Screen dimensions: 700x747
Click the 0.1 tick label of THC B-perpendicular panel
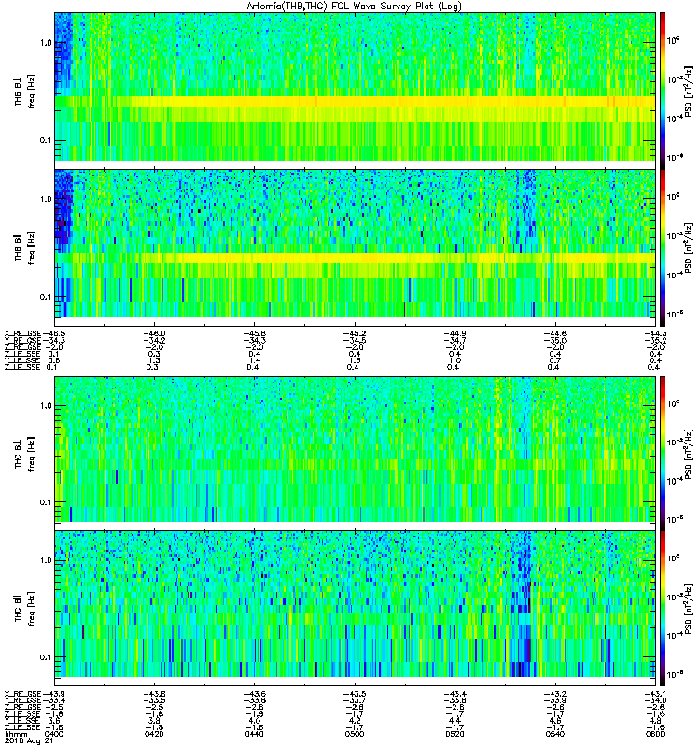(x=46, y=502)
